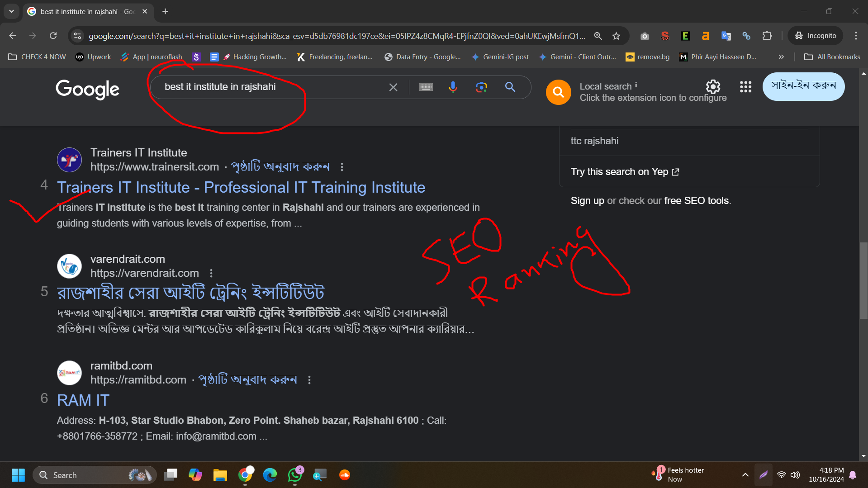Open the orange Amazon 'a' extension
868x488 pixels.
[706, 36]
